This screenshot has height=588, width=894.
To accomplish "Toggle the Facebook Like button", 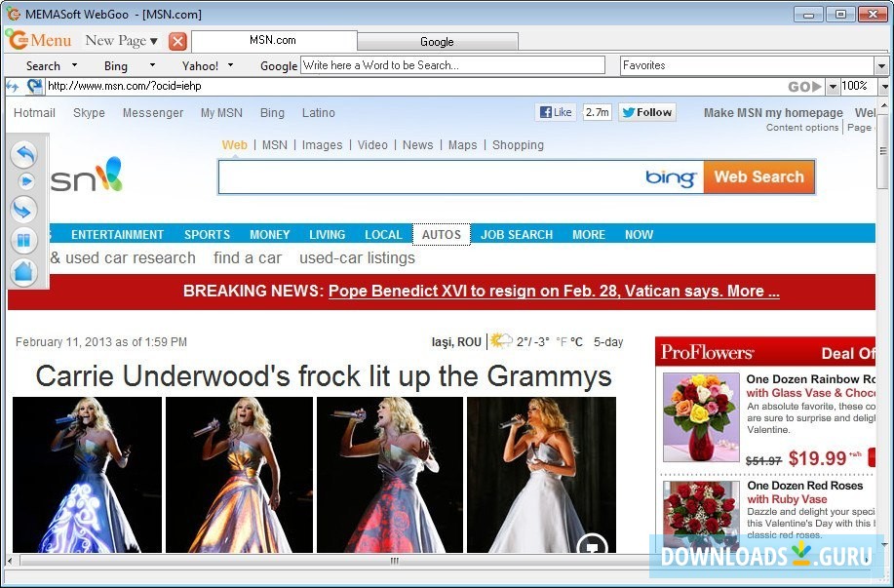I will 555,111.
